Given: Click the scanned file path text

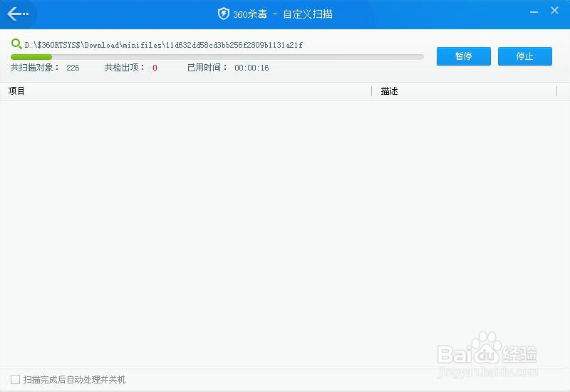Looking at the screenshot, I should (x=164, y=45).
